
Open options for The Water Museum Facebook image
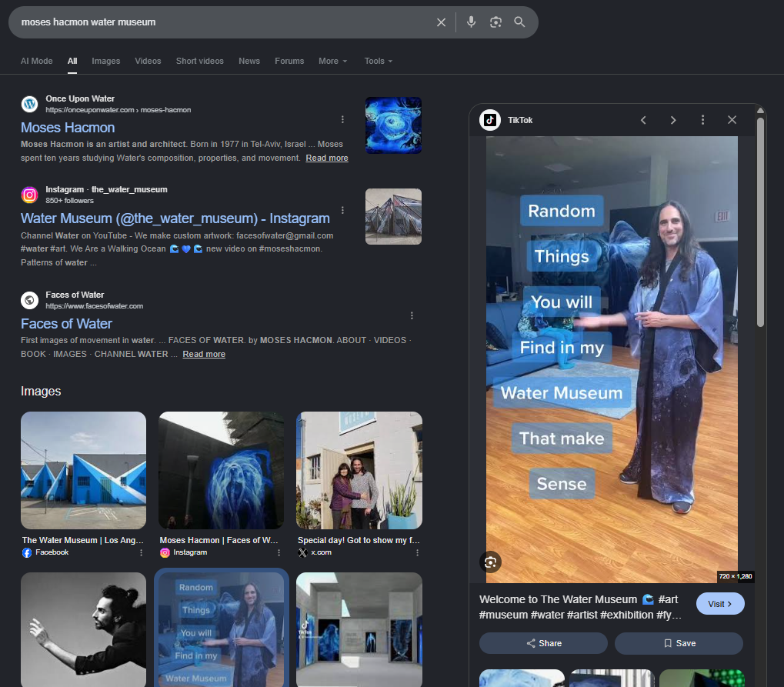pyautogui.click(x=141, y=552)
